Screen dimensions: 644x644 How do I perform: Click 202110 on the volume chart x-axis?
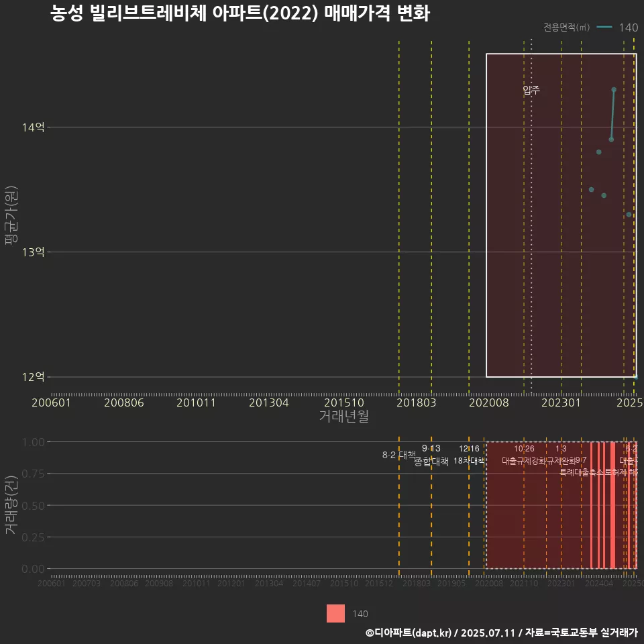(x=524, y=583)
